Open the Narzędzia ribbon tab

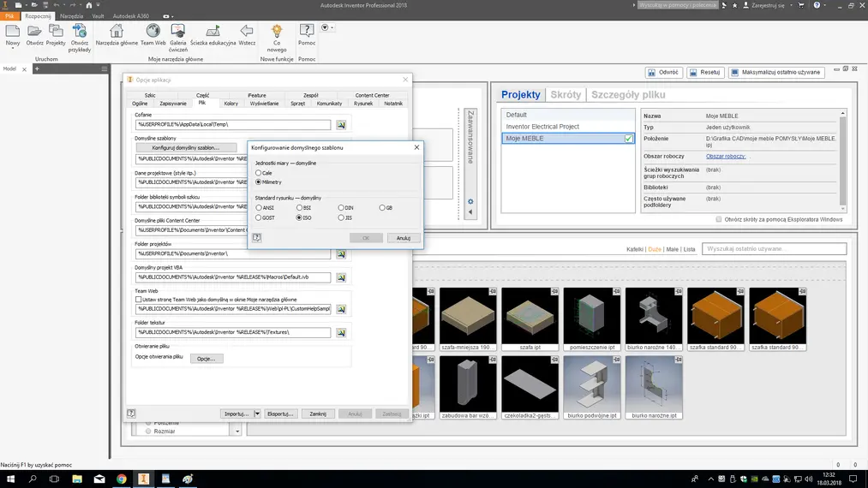click(71, 16)
